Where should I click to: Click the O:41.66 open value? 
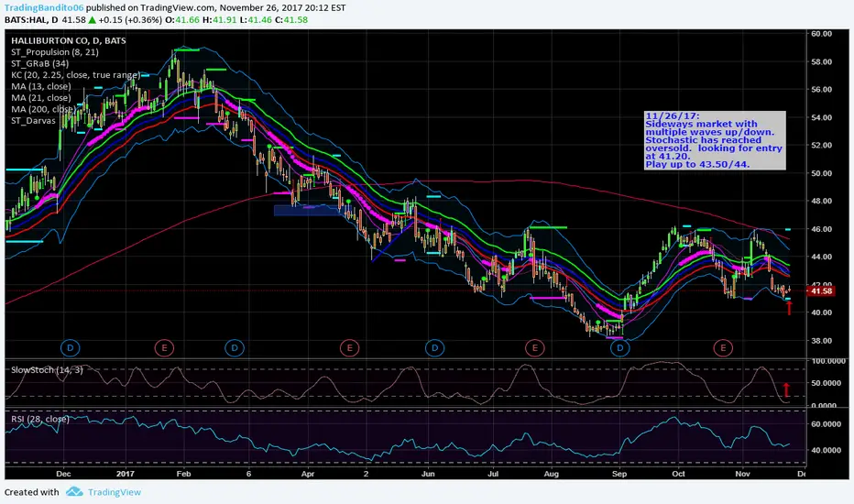tap(182, 19)
